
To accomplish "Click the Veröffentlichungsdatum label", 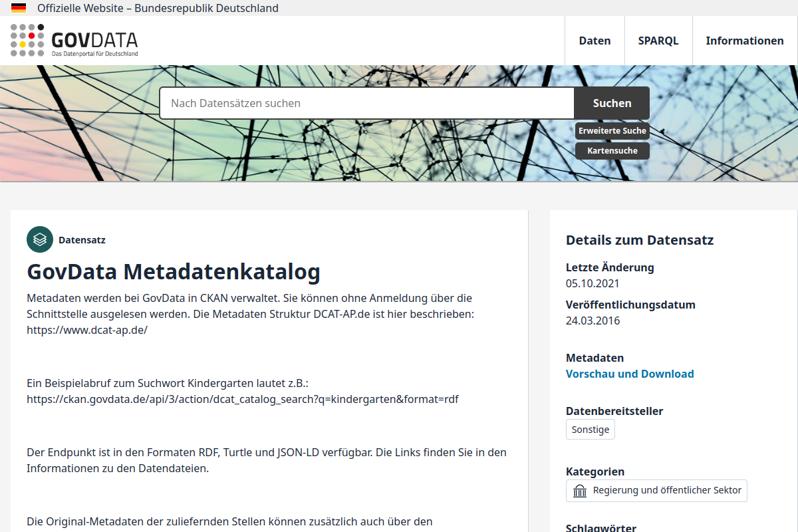I will [630, 305].
